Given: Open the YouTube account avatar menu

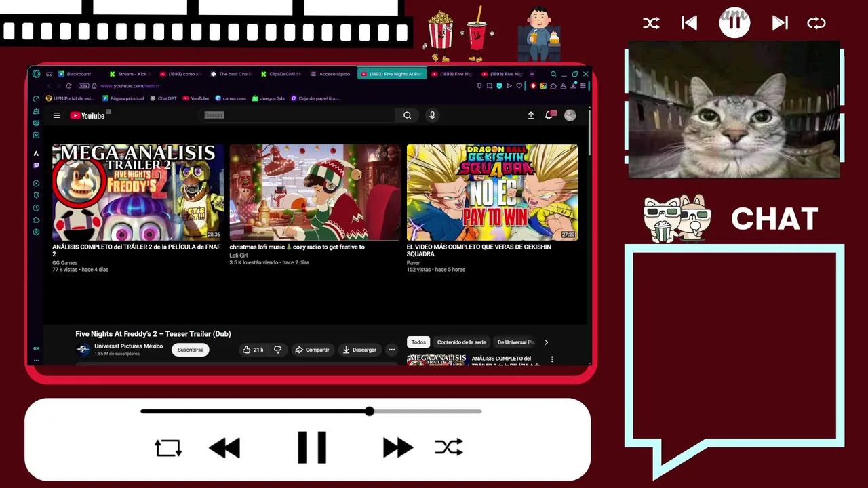Looking at the screenshot, I should click(570, 115).
